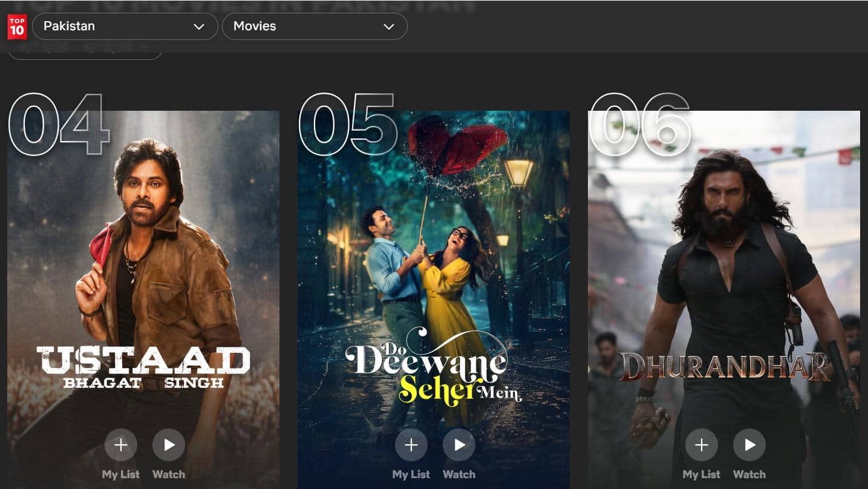Click 'My List' label under Ustaad Bhagat Singh
This screenshot has width=868, height=489.
tap(121, 474)
